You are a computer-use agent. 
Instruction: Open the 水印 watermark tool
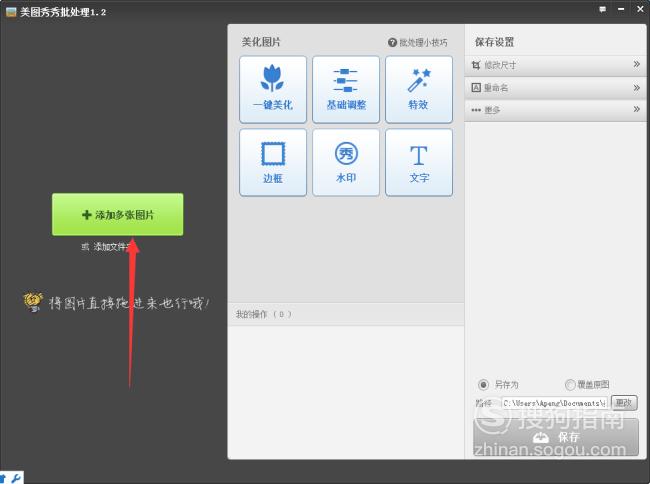pos(346,162)
